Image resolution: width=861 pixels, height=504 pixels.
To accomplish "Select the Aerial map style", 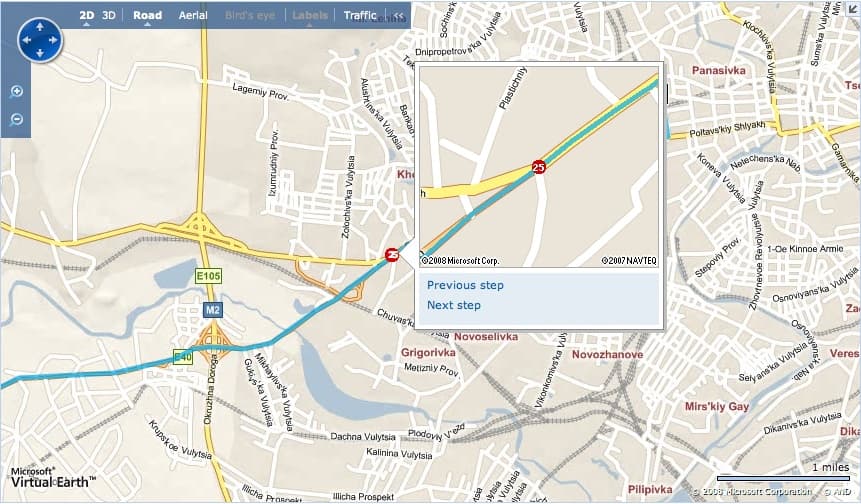I will point(193,15).
